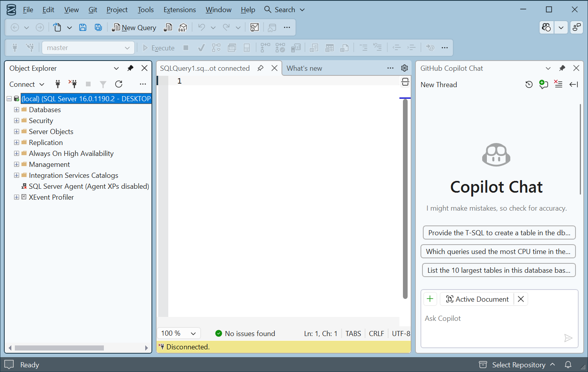Select the SQLQuery1.sq...ot connected tab
Viewport: 588px width, 372px height.
(205, 68)
